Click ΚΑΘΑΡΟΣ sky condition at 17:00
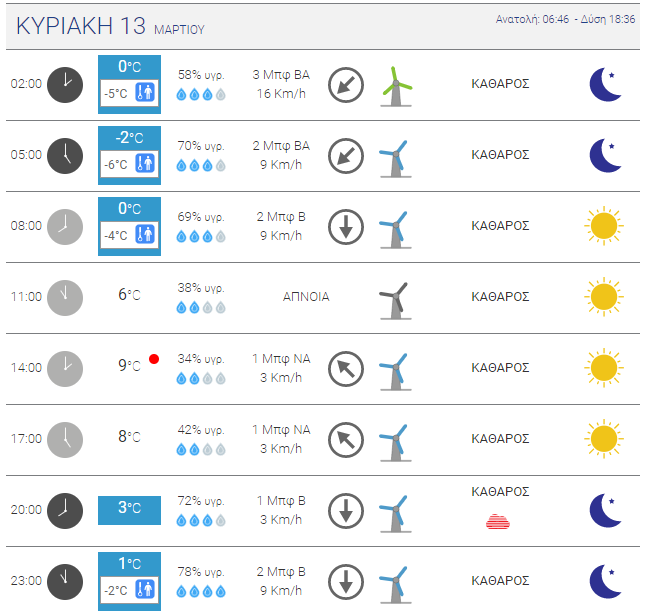The width and height of the screenshot is (651, 613). point(500,439)
